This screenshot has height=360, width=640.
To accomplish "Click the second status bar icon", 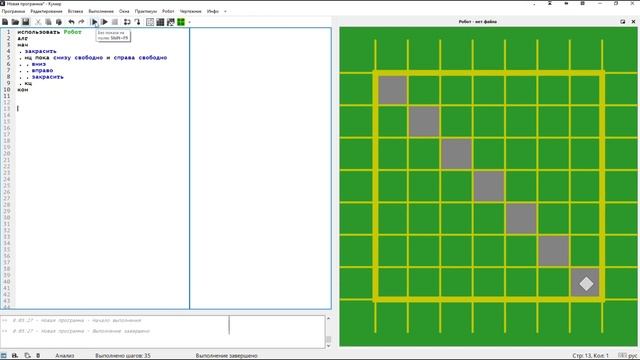I will click(15, 356).
